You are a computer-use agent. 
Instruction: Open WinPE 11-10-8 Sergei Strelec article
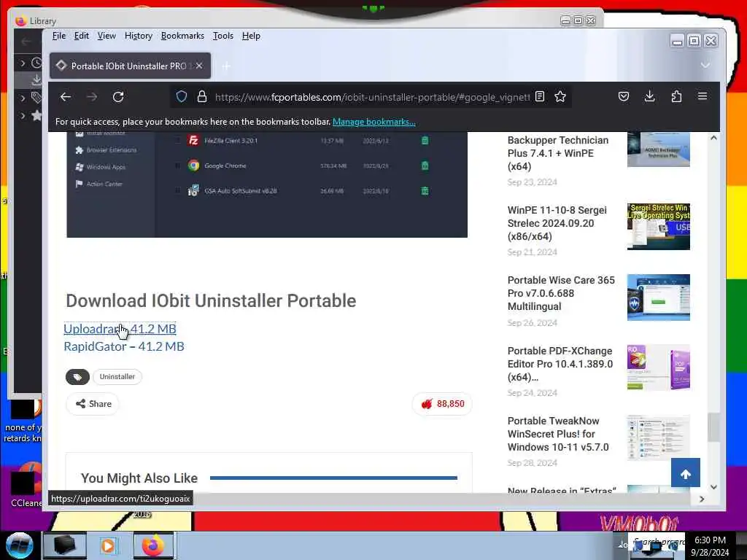(557, 223)
